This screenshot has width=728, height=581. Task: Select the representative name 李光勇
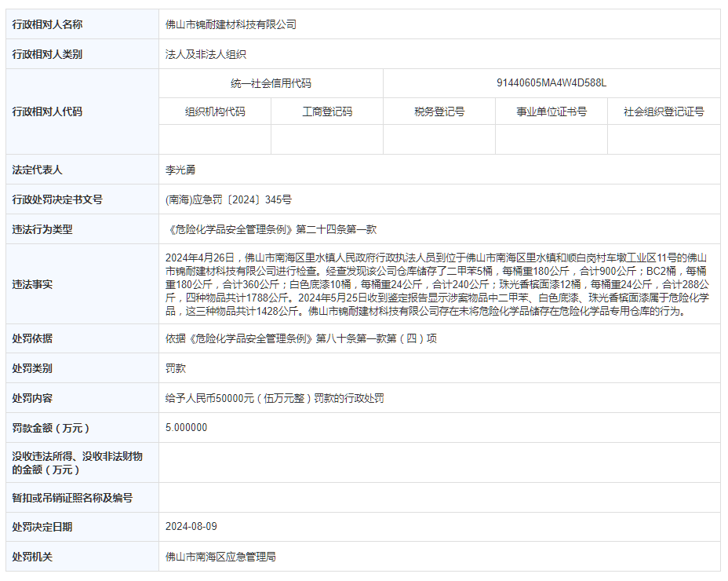pos(180,170)
